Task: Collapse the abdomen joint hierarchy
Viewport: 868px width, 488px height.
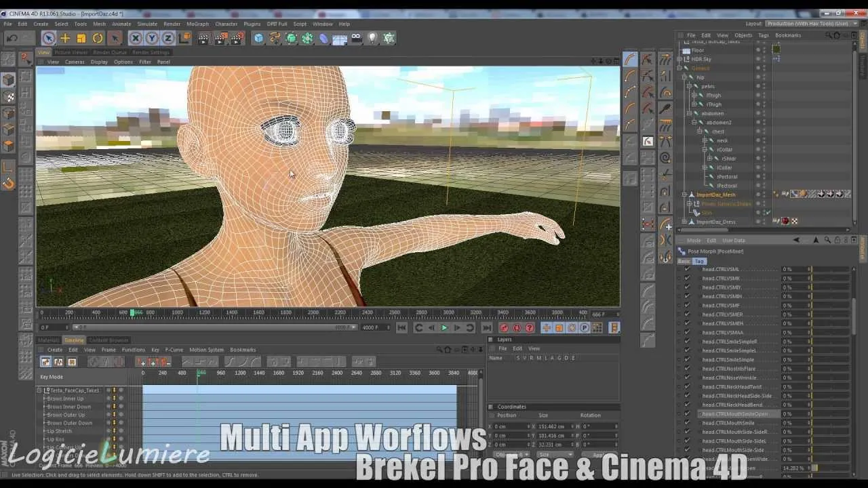Action: coord(688,113)
